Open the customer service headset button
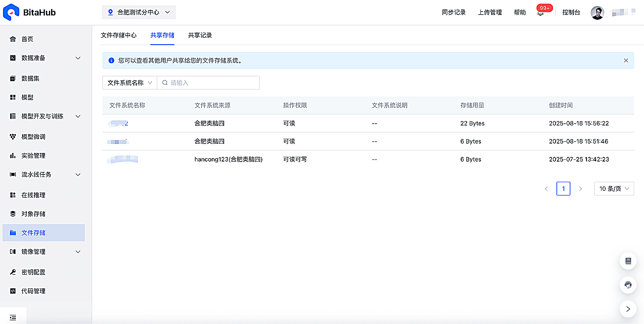This screenshot has width=644, height=324. [x=628, y=285]
